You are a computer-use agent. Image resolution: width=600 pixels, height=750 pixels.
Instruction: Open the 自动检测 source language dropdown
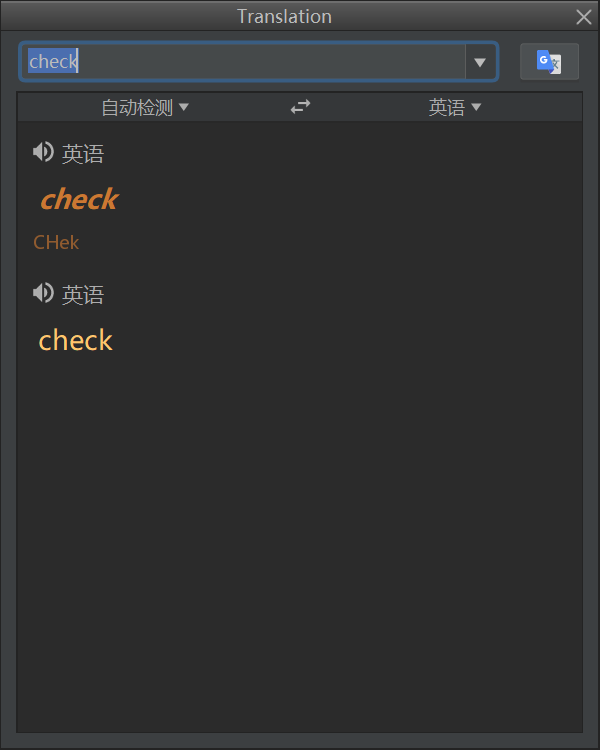(x=137, y=107)
